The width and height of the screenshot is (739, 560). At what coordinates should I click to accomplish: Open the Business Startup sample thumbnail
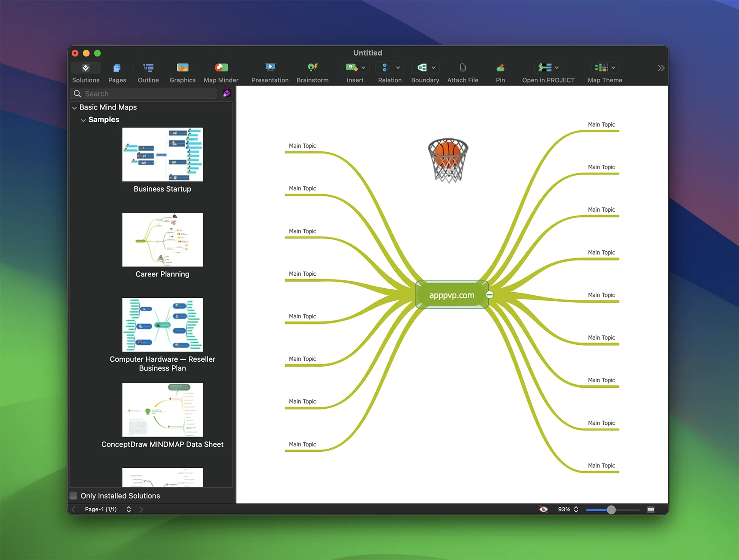point(163,154)
